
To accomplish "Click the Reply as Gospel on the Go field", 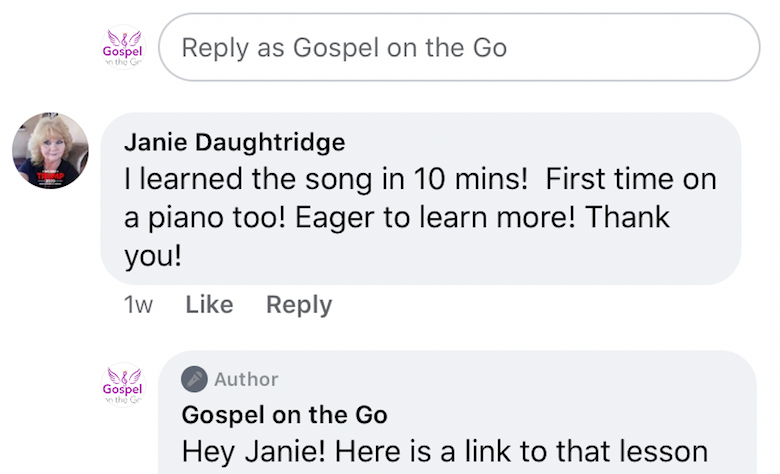I will click(459, 47).
